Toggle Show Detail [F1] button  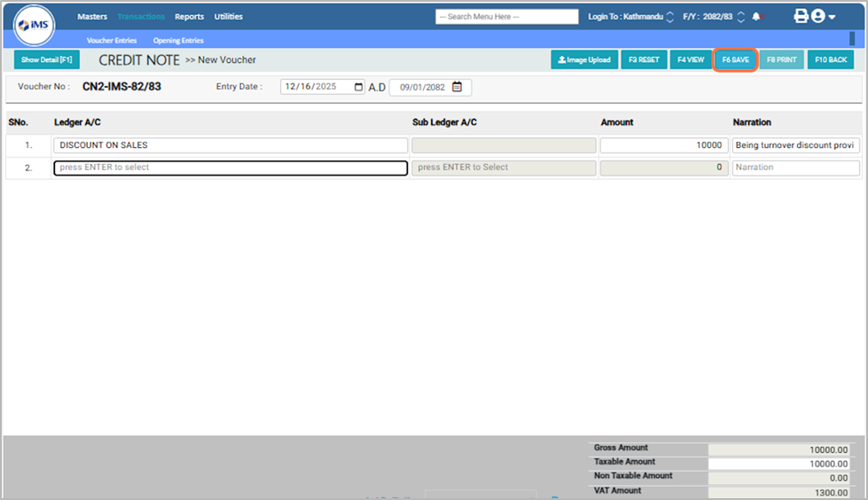point(47,59)
